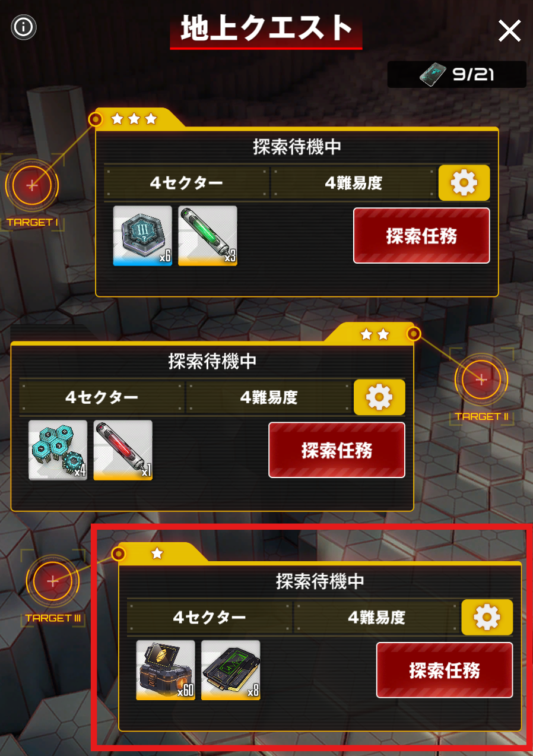Start 探索任務 on the three-star quest
This screenshot has width=533, height=756.
point(421,236)
